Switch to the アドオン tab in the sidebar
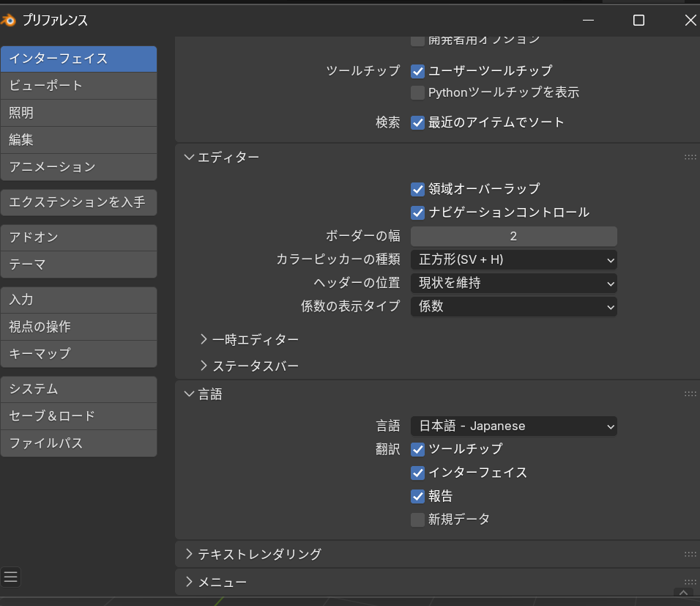 click(78, 237)
